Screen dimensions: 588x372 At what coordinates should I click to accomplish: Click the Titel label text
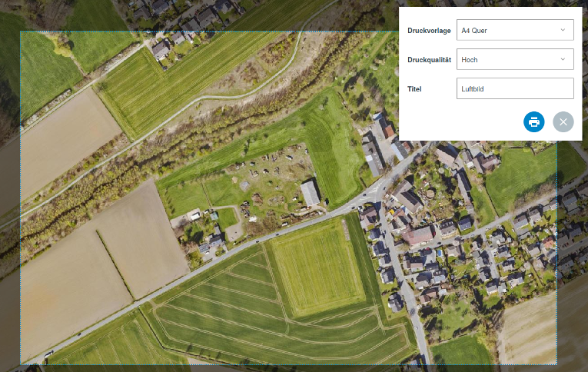pyautogui.click(x=415, y=88)
